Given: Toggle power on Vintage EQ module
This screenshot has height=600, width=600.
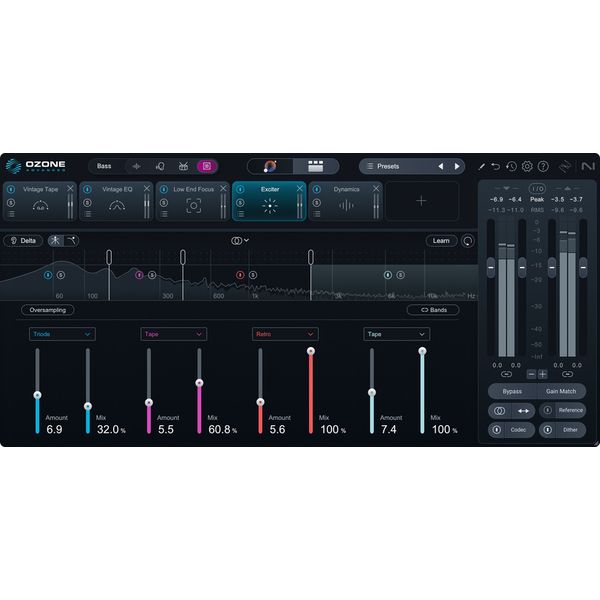Looking at the screenshot, I should pyautogui.click(x=87, y=189).
